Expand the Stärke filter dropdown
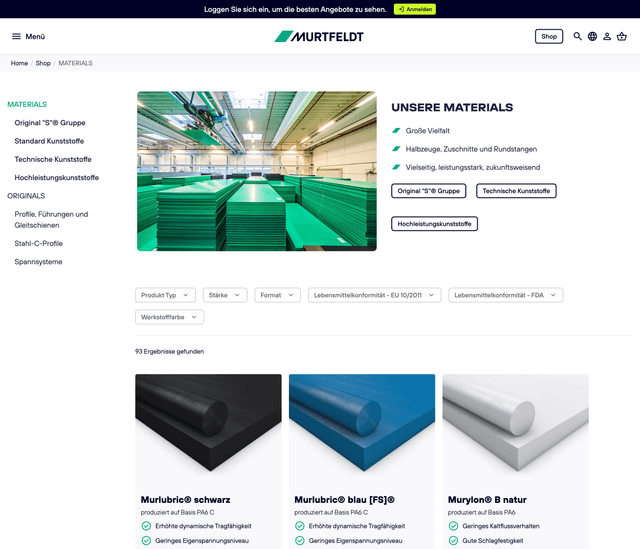 (x=225, y=295)
